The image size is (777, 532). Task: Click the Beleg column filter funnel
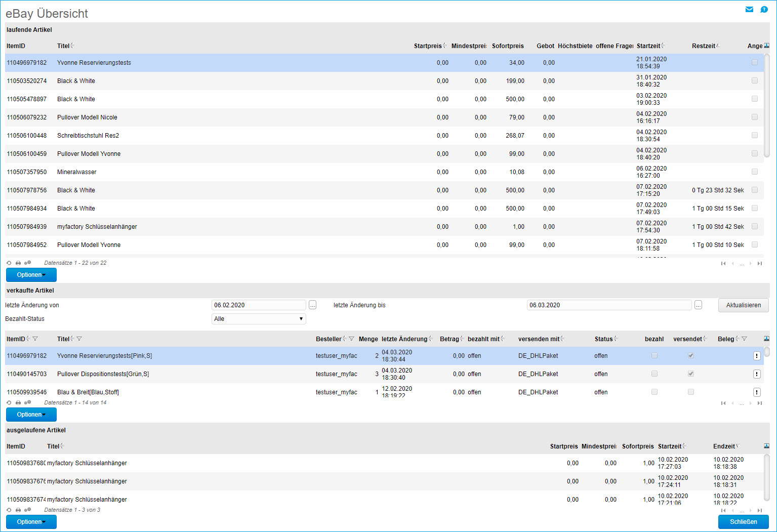tap(744, 339)
